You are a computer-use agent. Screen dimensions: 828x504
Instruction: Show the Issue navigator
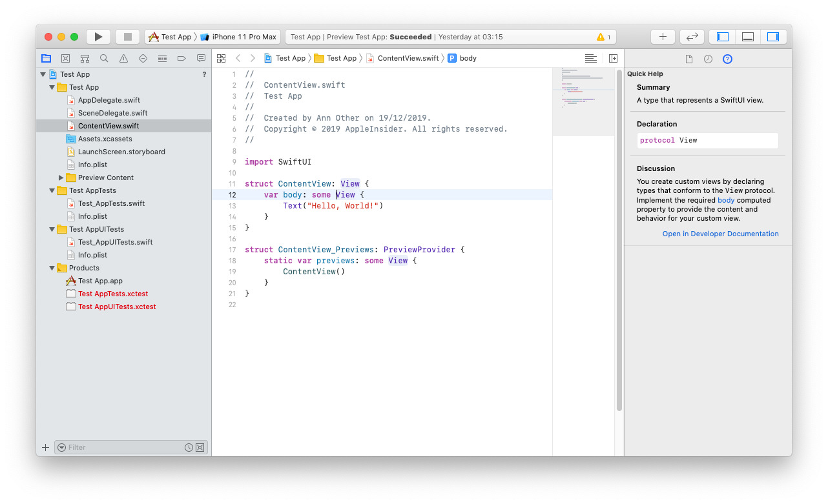point(123,58)
